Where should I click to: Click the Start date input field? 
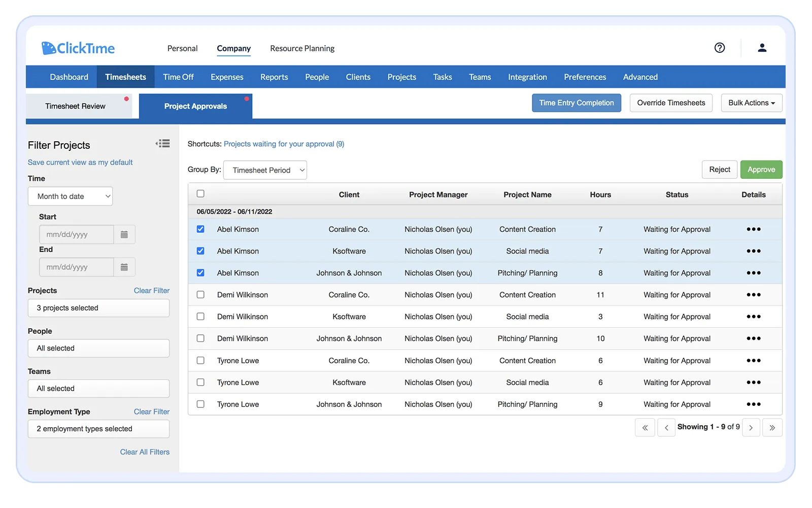pyautogui.click(x=77, y=235)
